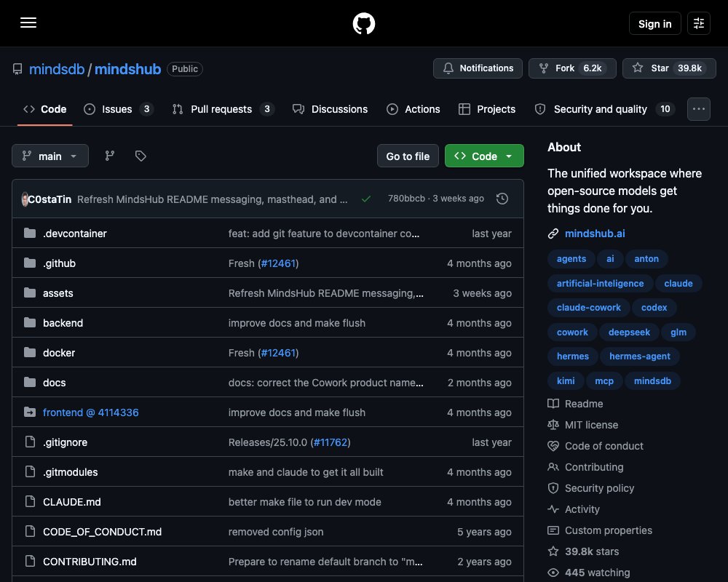This screenshot has width=728, height=582.
Task: Open the Projects tab
Action: (487, 109)
